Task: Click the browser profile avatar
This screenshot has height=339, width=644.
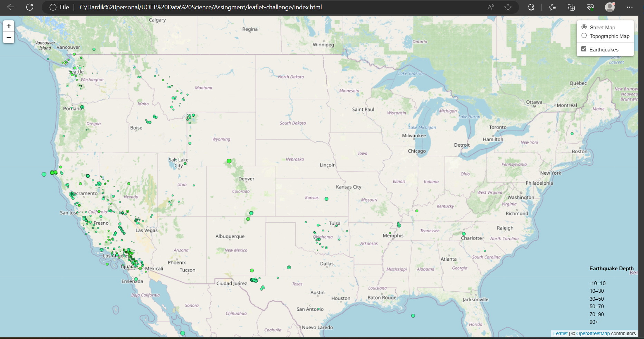Action: [x=610, y=7]
